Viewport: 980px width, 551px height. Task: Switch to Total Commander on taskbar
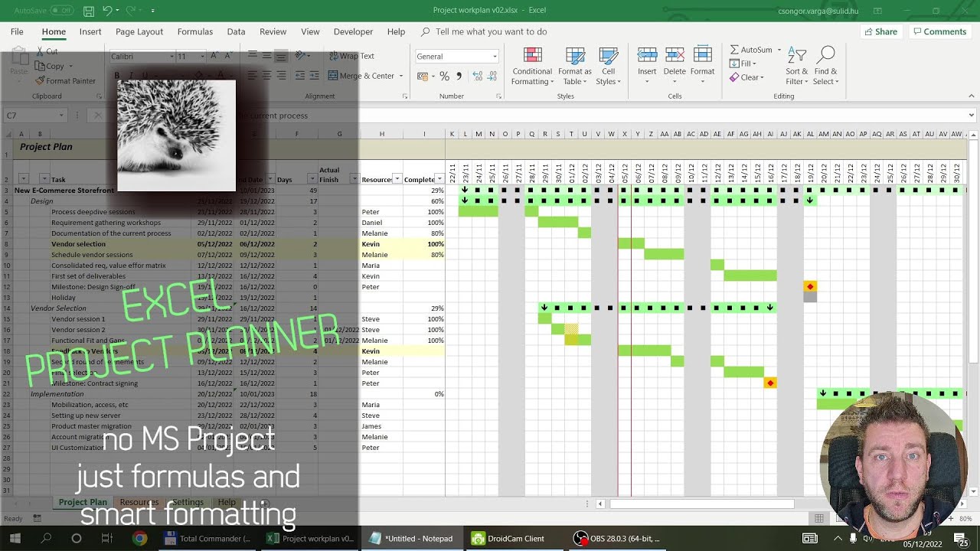click(x=207, y=538)
